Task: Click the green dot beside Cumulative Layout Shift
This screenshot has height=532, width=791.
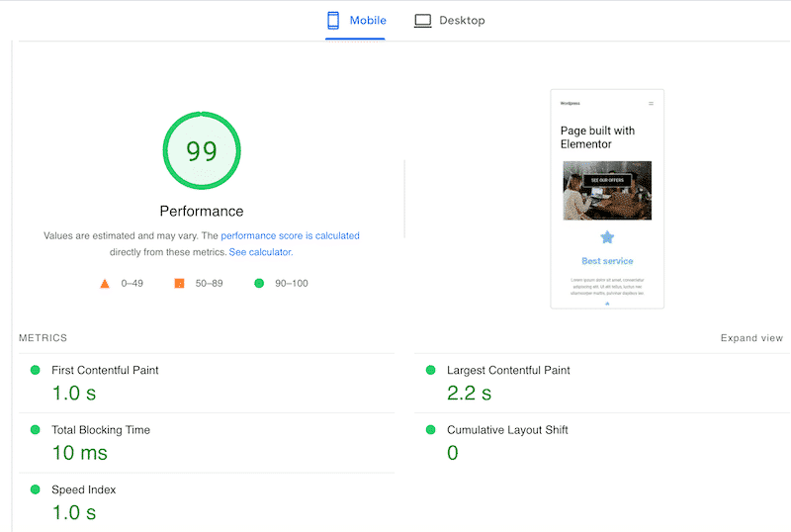Action: point(430,430)
